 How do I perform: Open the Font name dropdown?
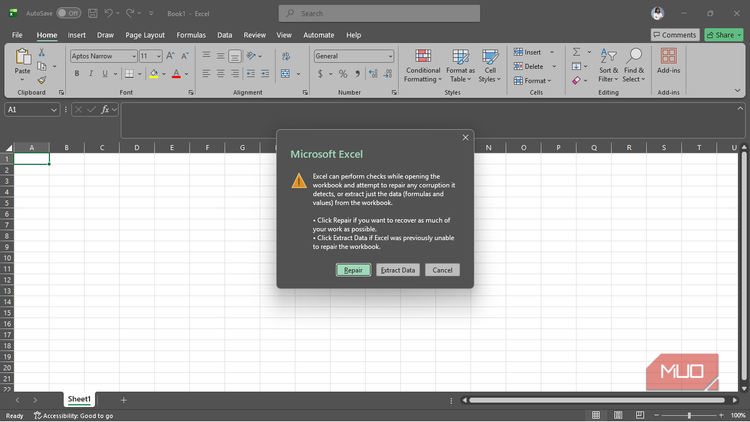click(134, 56)
